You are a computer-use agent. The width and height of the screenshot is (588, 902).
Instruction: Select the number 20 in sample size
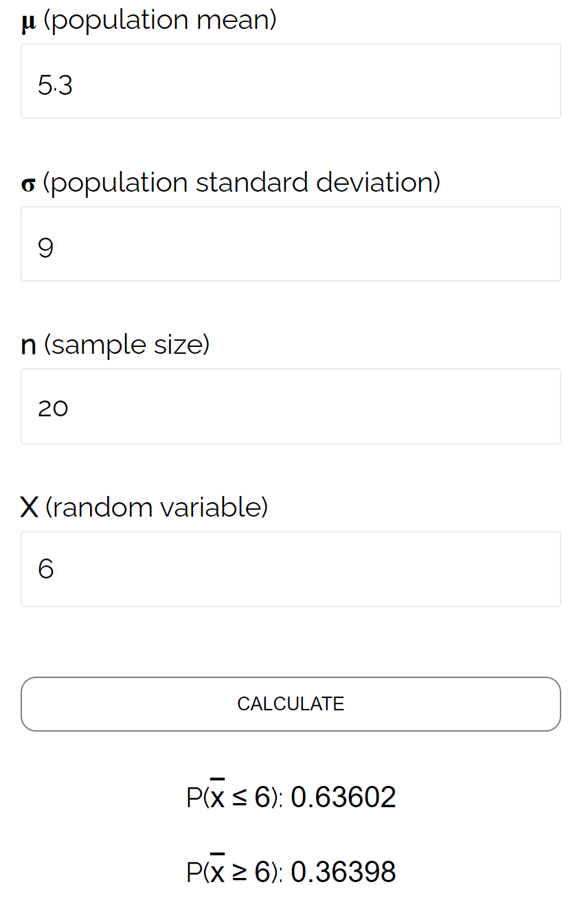tap(54, 408)
